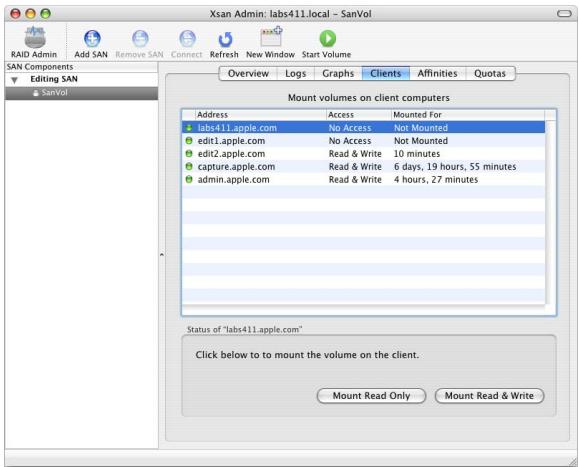Select the Clients tab
This screenshot has width=579, height=467.
(x=386, y=73)
